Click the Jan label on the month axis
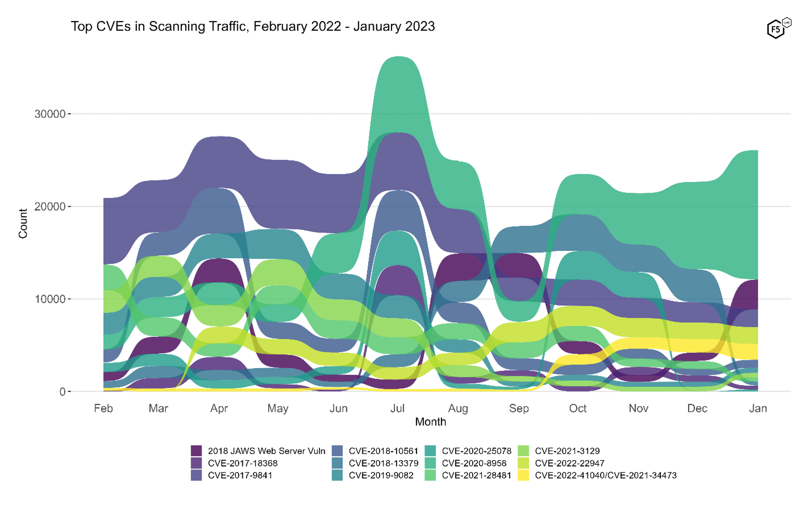Viewport: 812px width, 508px height. coord(757,408)
